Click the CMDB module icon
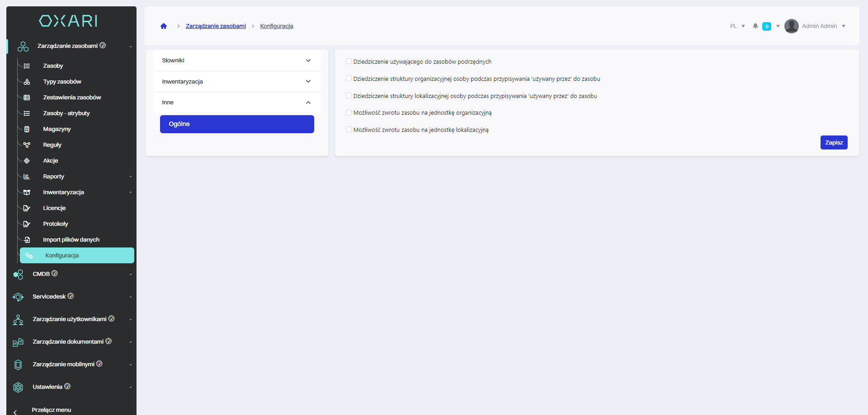The image size is (868, 415). click(x=18, y=274)
